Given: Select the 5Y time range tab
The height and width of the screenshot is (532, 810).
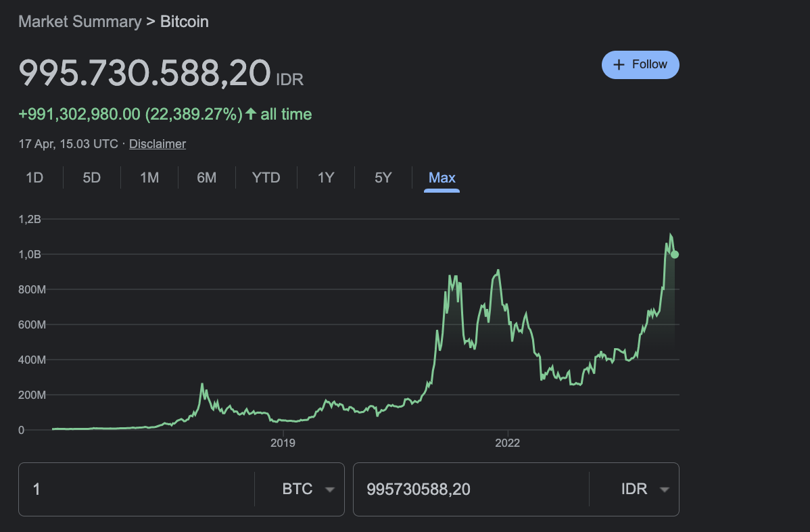Looking at the screenshot, I should (x=383, y=178).
